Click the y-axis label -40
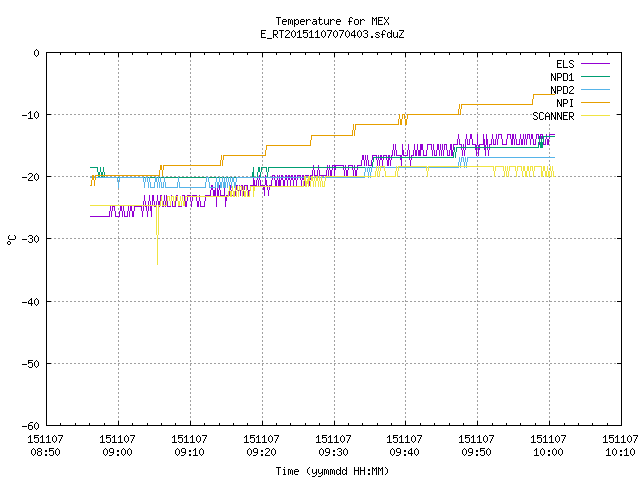The height and width of the screenshot is (480, 640). point(31,302)
